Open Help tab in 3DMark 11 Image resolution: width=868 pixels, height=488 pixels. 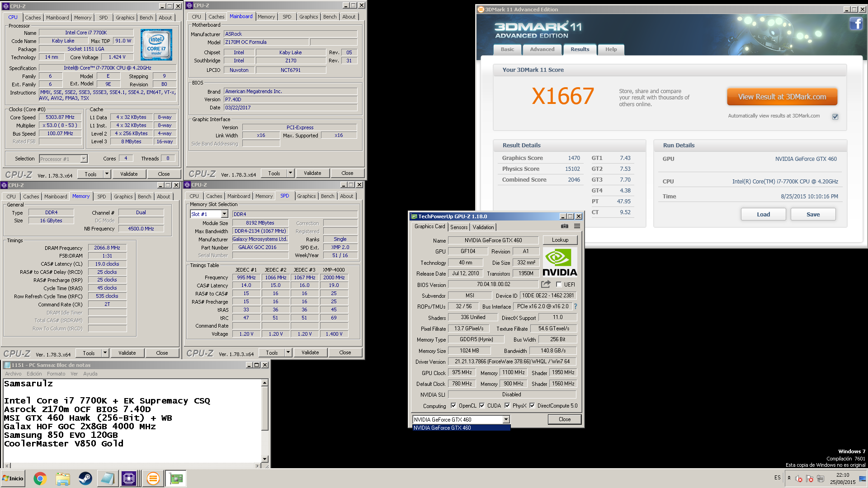[611, 49]
